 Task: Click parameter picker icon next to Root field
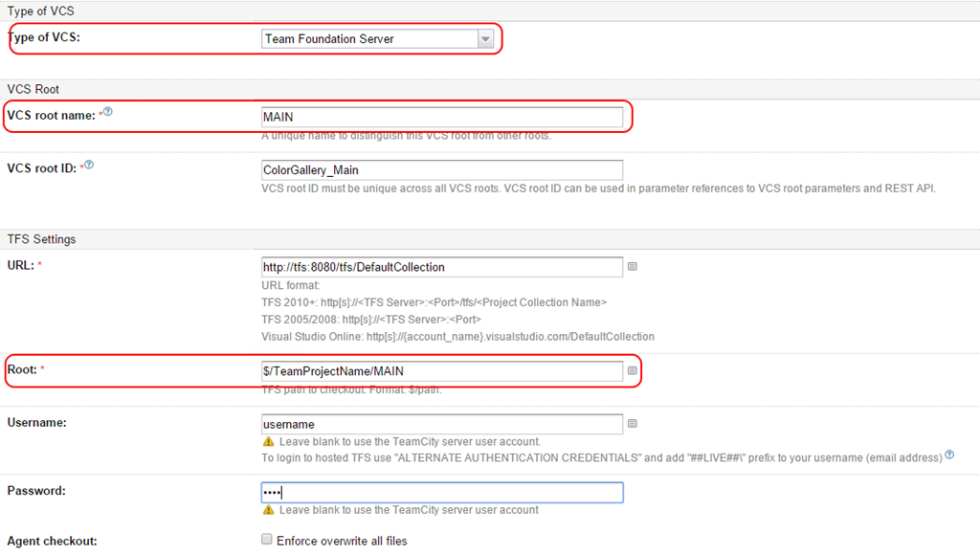[x=633, y=370]
